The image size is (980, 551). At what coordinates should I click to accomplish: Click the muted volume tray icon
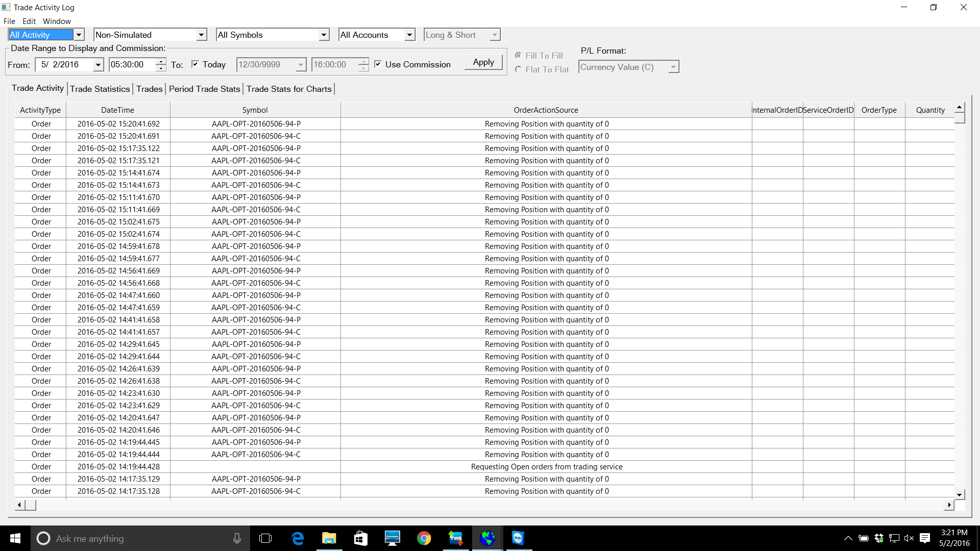(x=909, y=538)
